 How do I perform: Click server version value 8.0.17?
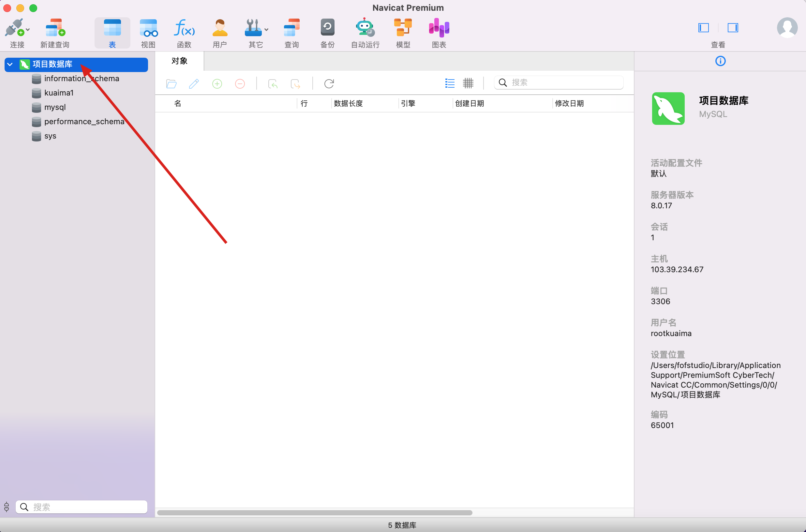tap(661, 206)
